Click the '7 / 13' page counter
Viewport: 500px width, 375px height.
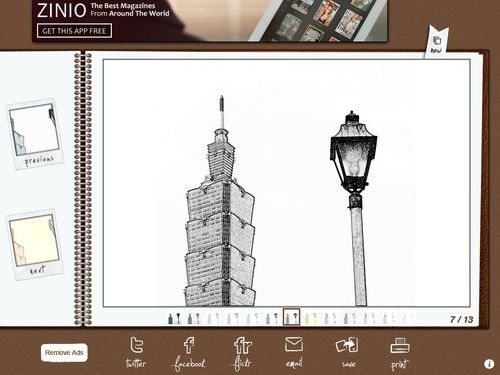pos(461,319)
